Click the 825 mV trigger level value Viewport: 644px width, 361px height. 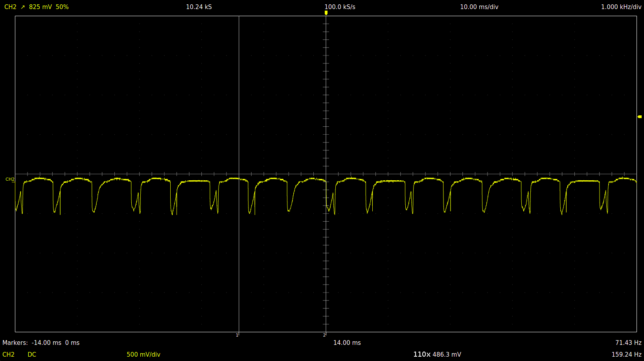[x=40, y=7]
